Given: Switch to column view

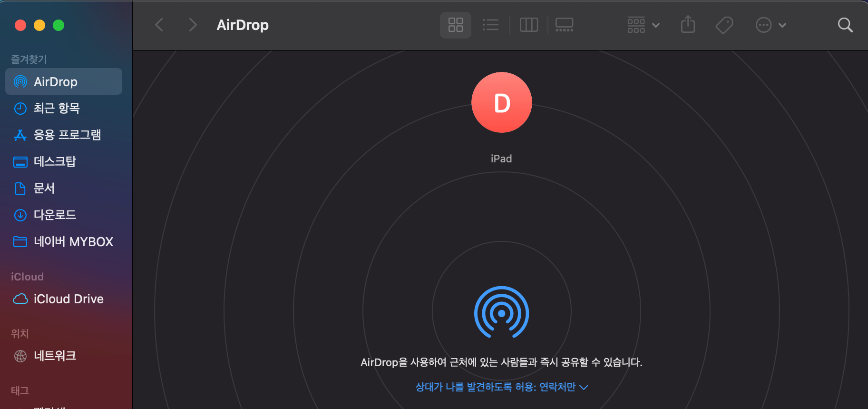Looking at the screenshot, I should point(529,25).
